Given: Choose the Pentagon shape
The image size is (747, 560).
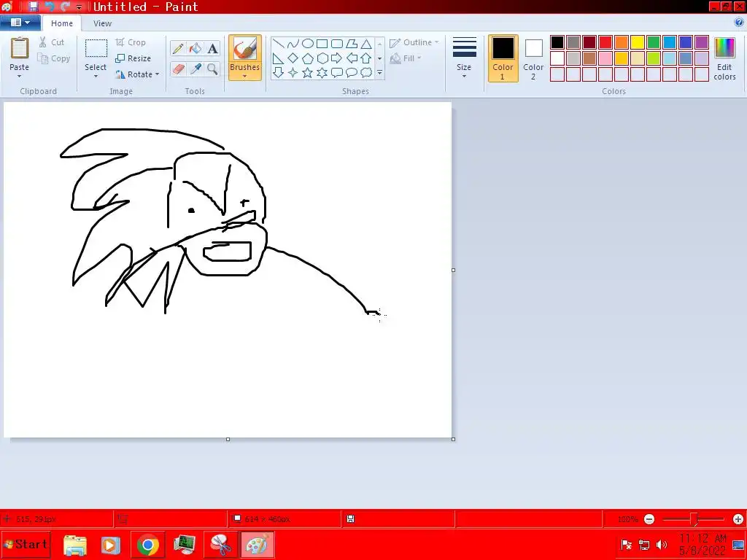Looking at the screenshot, I should click(308, 58).
